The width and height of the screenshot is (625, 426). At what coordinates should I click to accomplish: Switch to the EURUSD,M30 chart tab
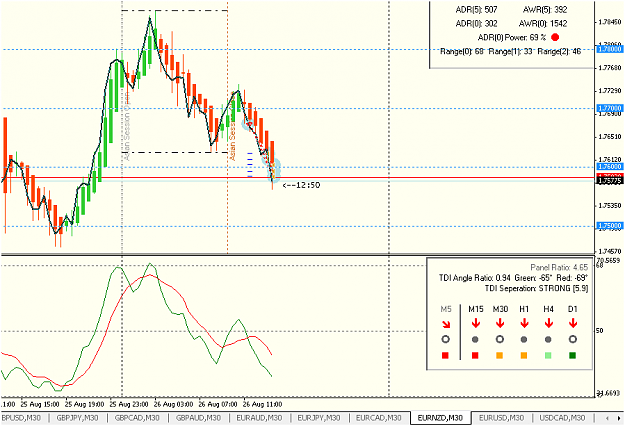(501, 418)
